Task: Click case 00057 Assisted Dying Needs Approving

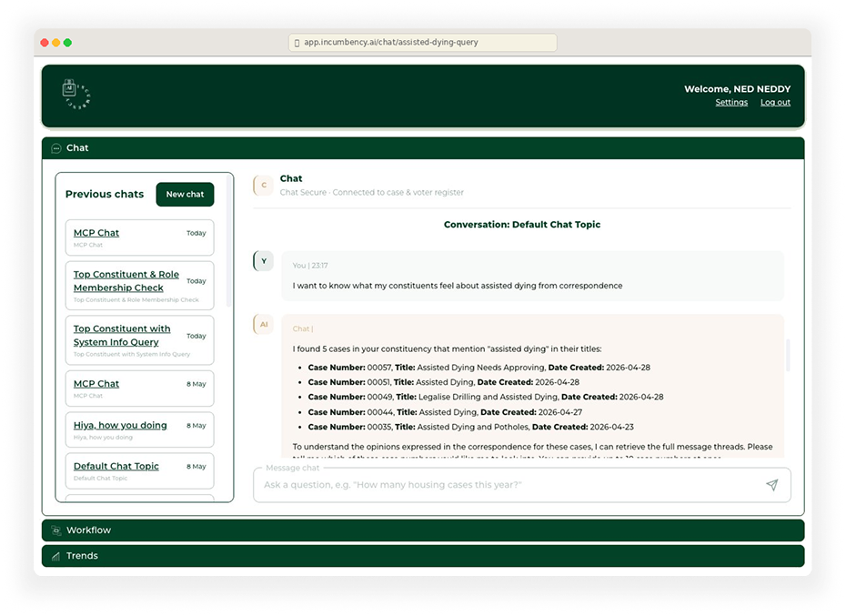Action: [x=479, y=368]
